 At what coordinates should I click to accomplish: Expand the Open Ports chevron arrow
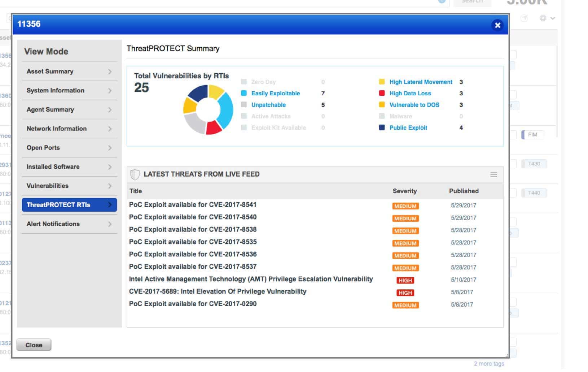(x=110, y=148)
